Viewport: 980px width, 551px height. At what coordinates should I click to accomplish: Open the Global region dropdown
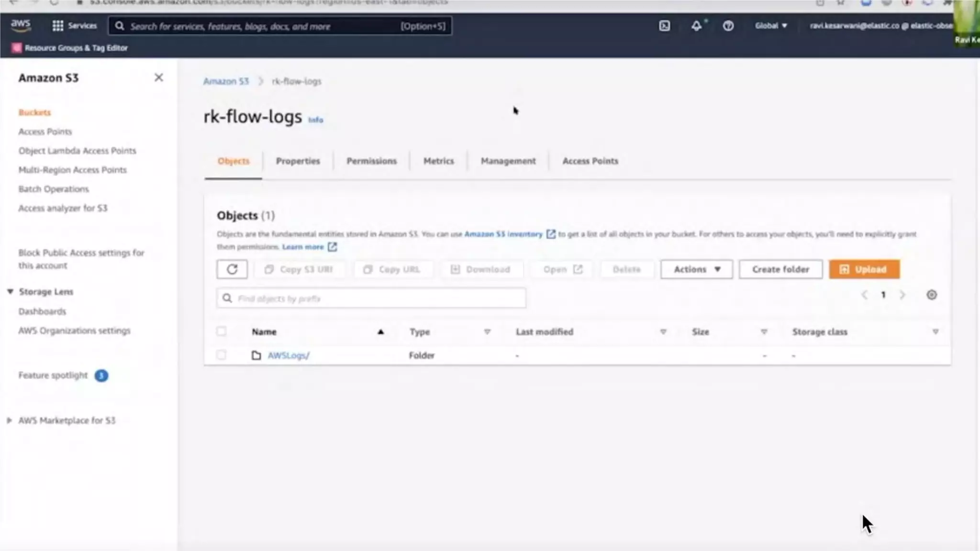pyautogui.click(x=771, y=26)
